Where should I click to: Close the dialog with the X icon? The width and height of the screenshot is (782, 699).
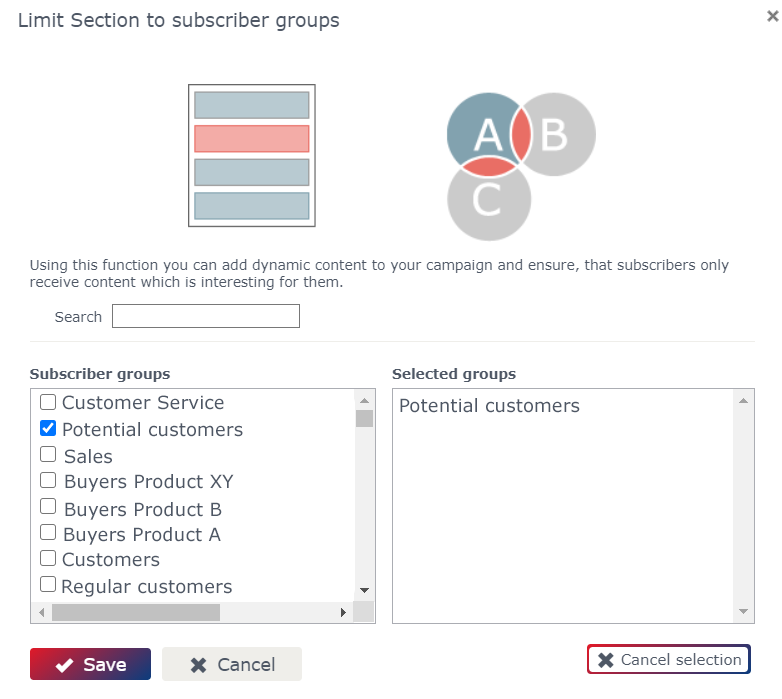tap(773, 16)
